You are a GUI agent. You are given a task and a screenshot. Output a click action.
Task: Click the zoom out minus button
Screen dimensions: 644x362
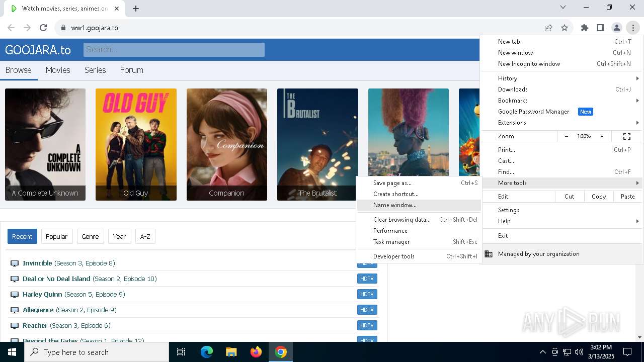coord(567,136)
